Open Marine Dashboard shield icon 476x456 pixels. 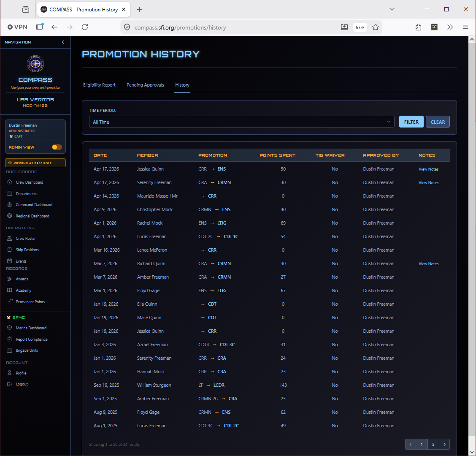point(9,328)
